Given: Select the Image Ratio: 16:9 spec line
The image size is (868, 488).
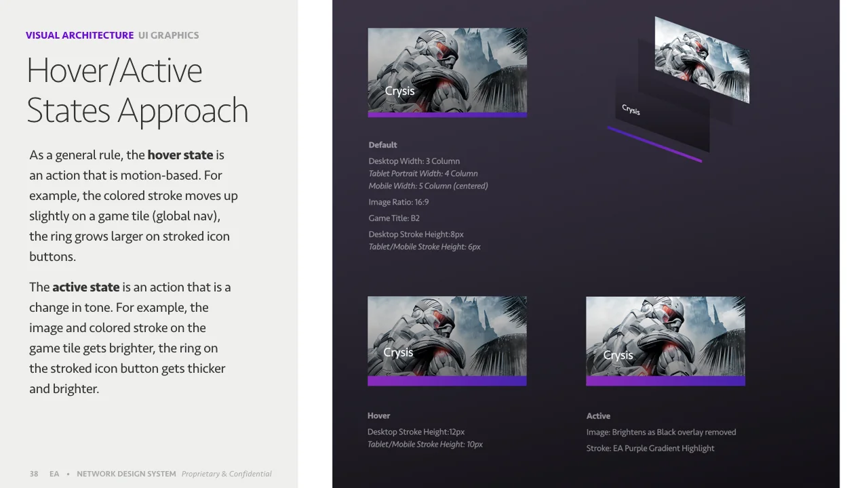Looking at the screenshot, I should pos(399,201).
